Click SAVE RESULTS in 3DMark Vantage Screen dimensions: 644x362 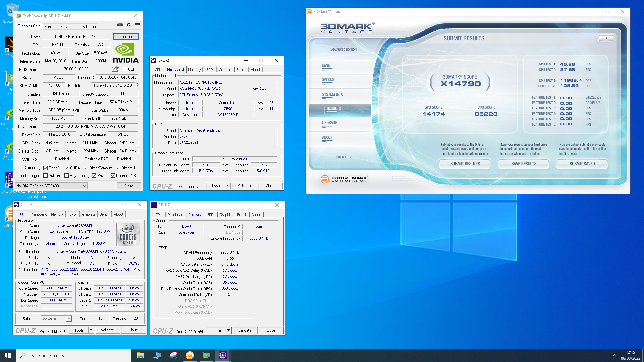(524, 164)
